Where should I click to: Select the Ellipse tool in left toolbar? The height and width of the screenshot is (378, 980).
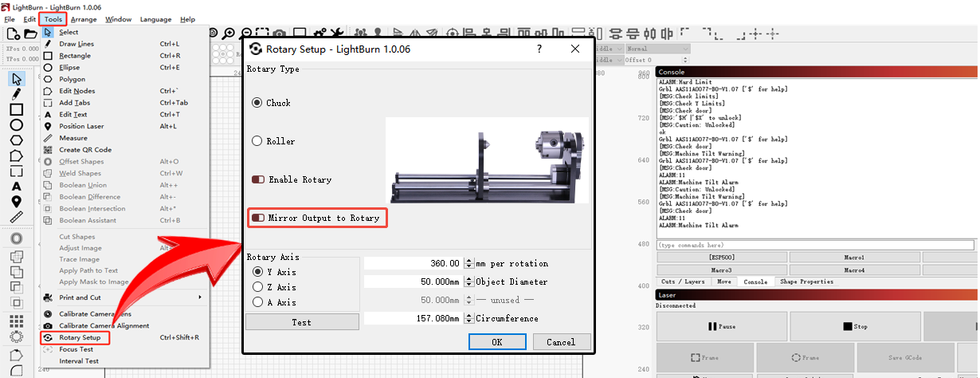click(16, 125)
